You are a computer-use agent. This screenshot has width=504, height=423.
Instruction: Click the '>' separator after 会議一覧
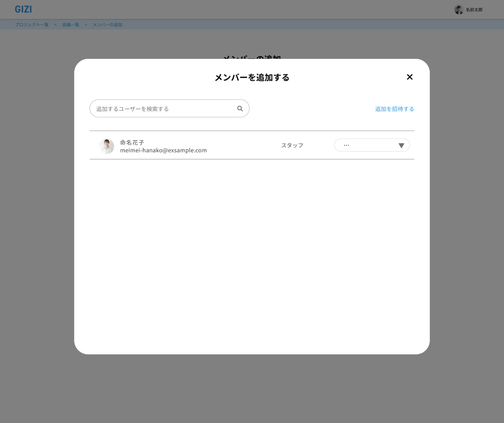coord(86,25)
